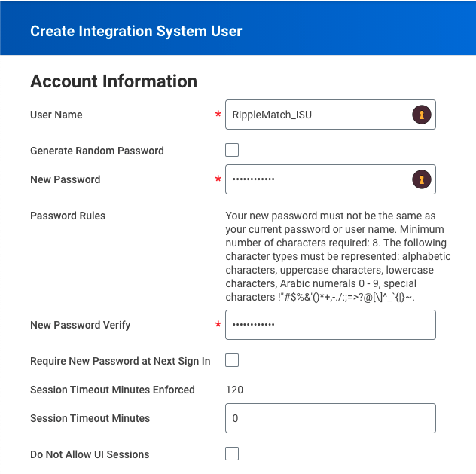
Task: Focus the User Name field containing RippleMatch_ISU
Action: (316, 115)
